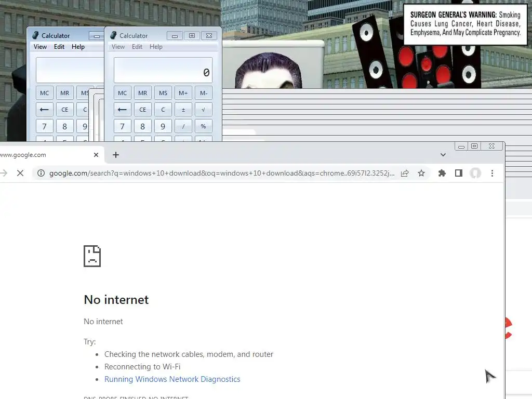
Task: Click the Chrome address bar URL
Action: coord(222,174)
